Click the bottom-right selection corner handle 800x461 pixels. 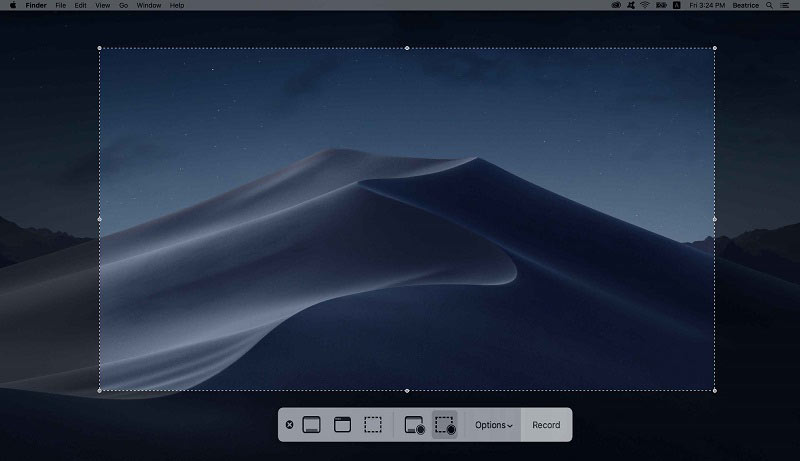pyautogui.click(x=715, y=391)
